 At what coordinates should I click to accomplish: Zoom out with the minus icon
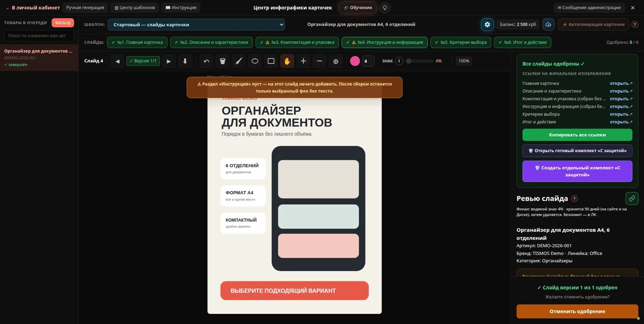(320, 61)
